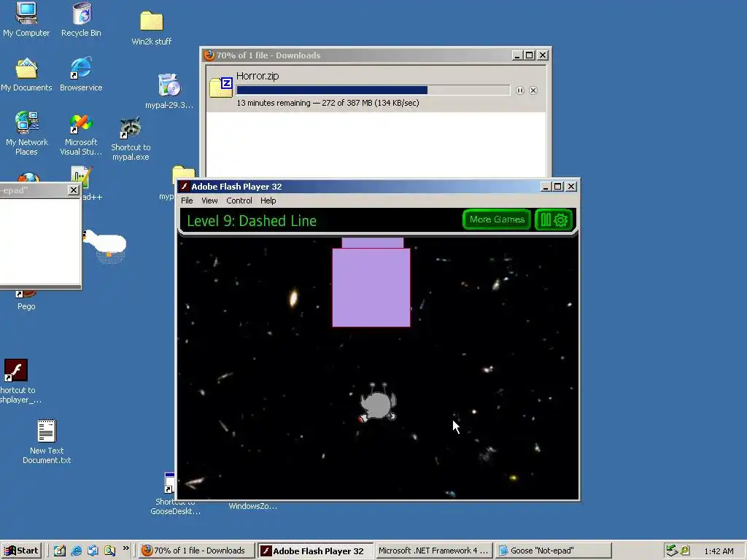Expand the quick launch overflow chevron
747x560 pixels.
point(125,548)
